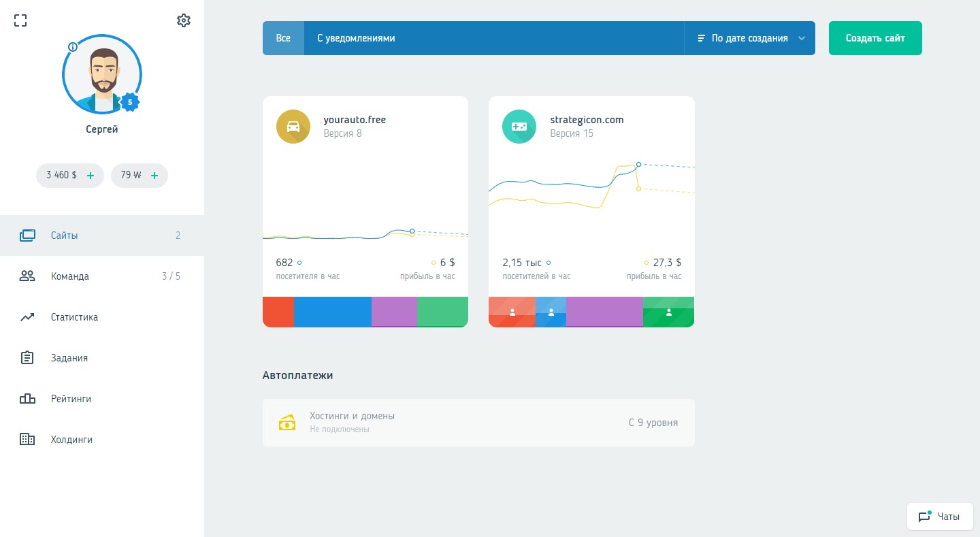Click the purple segment on yourauto.free card
The image size is (980, 537).
pyautogui.click(x=394, y=312)
